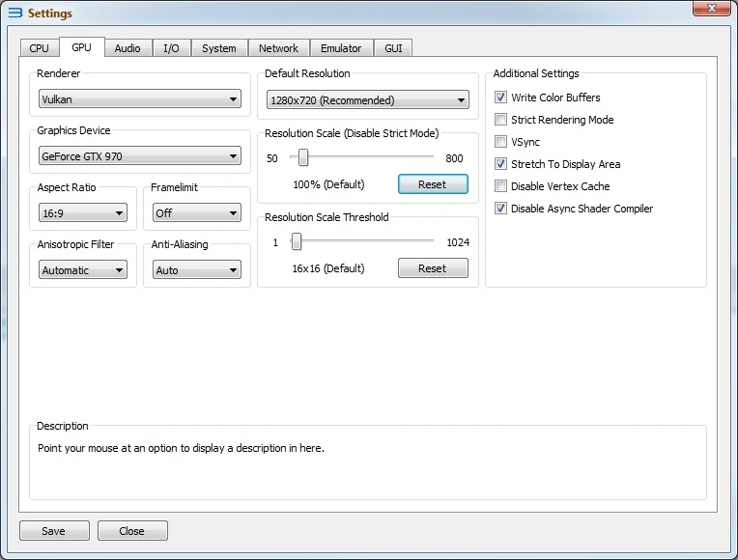This screenshot has width=738, height=560.
Task: Check Disable Vertex Cache
Action: [500, 186]
